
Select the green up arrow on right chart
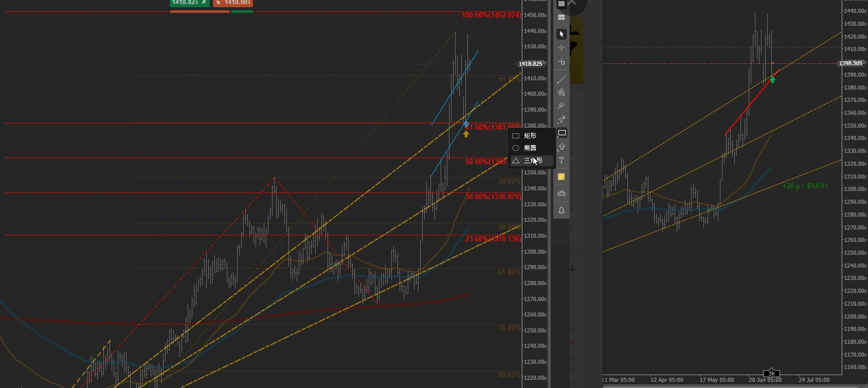point(772,79)
